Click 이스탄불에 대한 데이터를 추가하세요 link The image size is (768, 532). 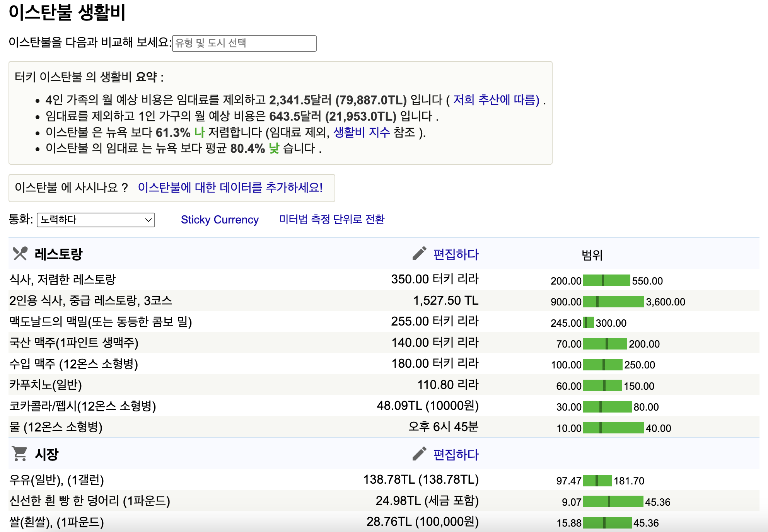tap(230, 188)
